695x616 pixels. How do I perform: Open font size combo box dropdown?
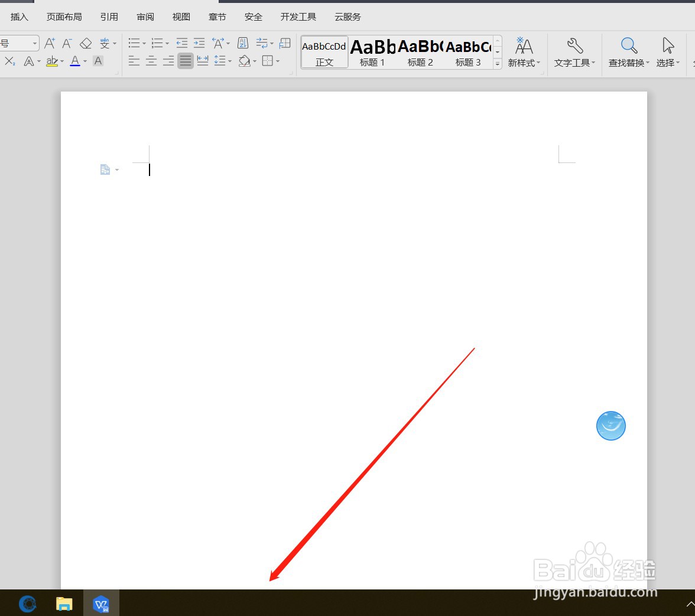tap(34, 43)
